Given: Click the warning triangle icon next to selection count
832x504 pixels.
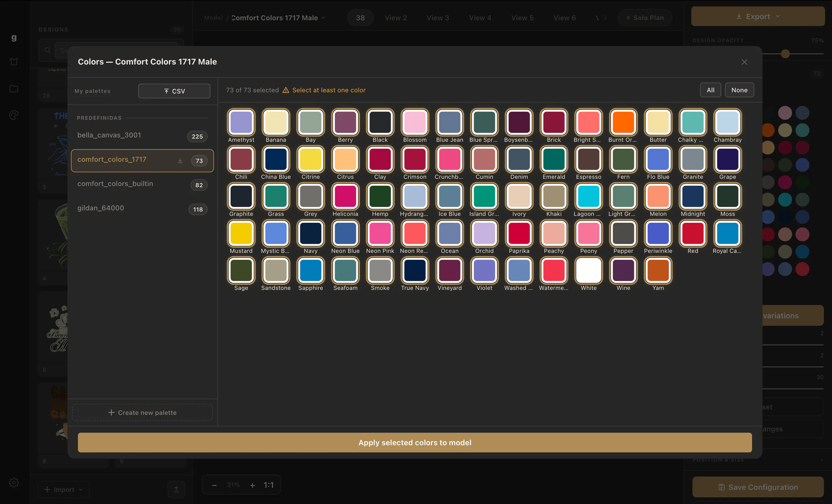Looking at the screenshot, I should (286, 90).
